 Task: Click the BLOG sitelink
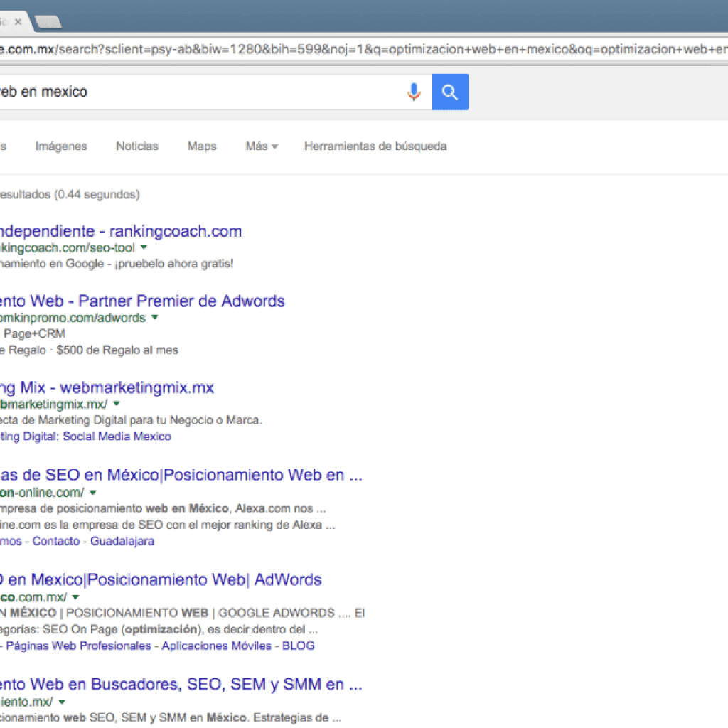click(299, 646)
